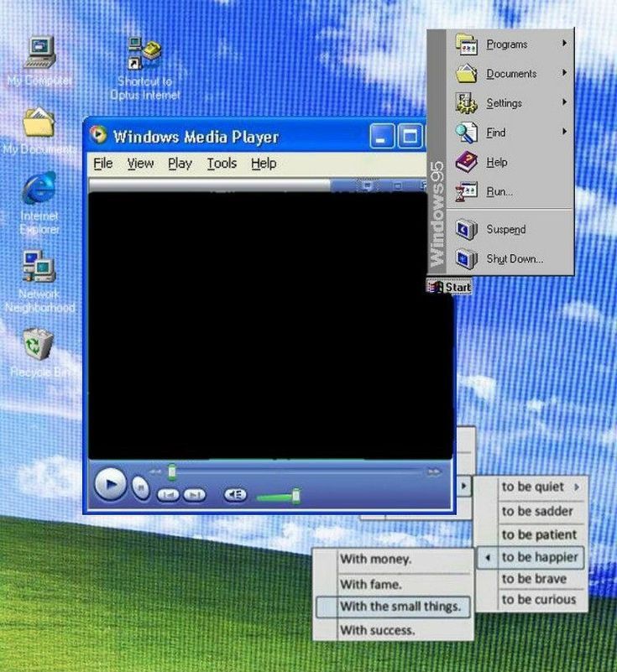The width and height of the screenshot is (617, 672).
Task: Stop playback in Windows Media Player
Action: click(x=140, y=488)
